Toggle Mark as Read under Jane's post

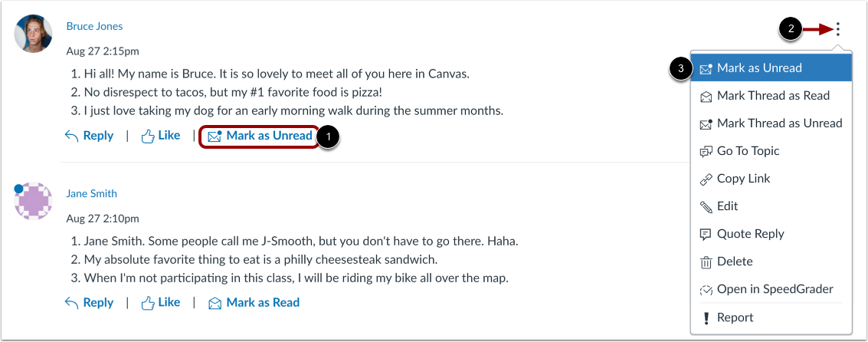click(x=254, y=303)
